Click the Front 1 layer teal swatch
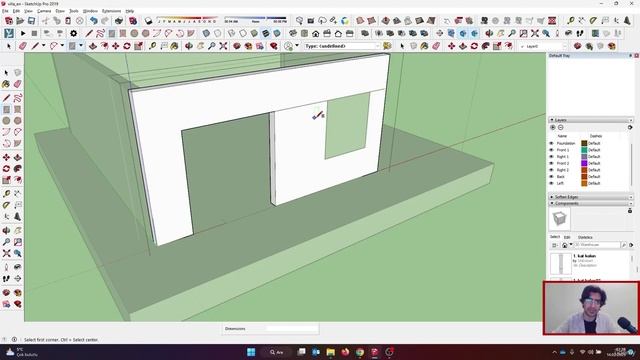Viewport: 640px width, 360px height. coord(584,150)
